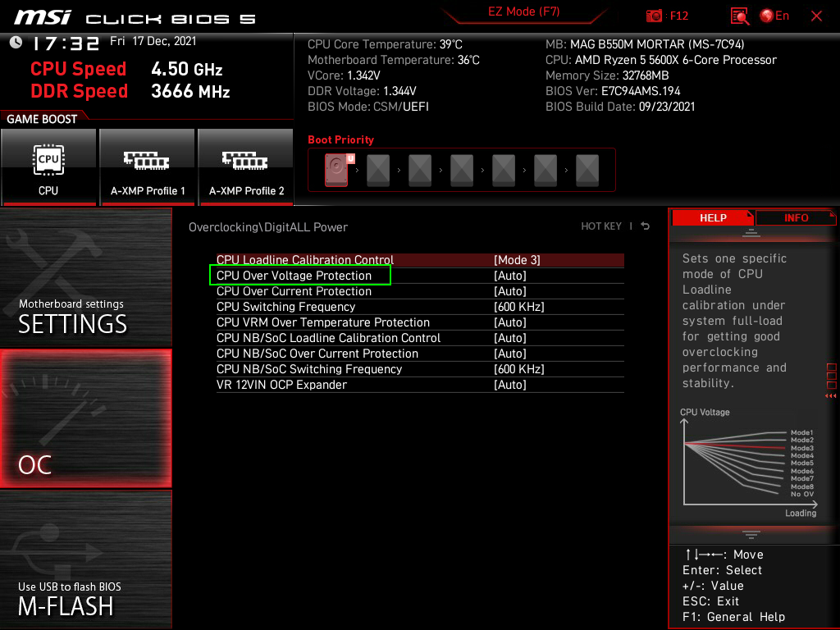Change CPU NB/SoC Over Current Protection value
This screenshot has height=630, width=840.
coord(510,353)
